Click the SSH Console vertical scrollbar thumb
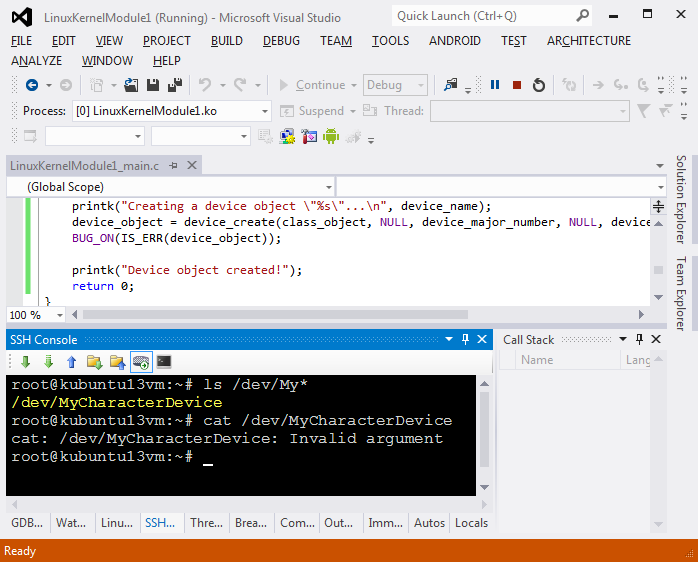The width and height of the screenshot is (698, 562). [x=484, y=429]
